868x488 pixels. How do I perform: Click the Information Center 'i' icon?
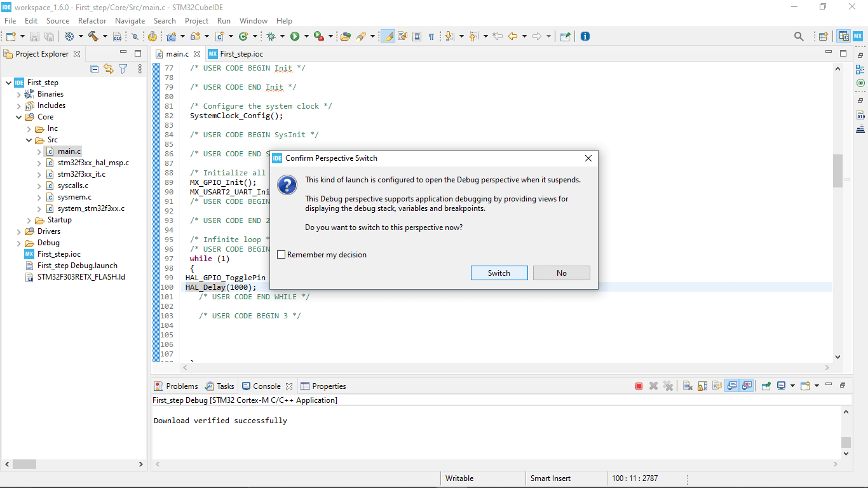click(x=585, y=36)
